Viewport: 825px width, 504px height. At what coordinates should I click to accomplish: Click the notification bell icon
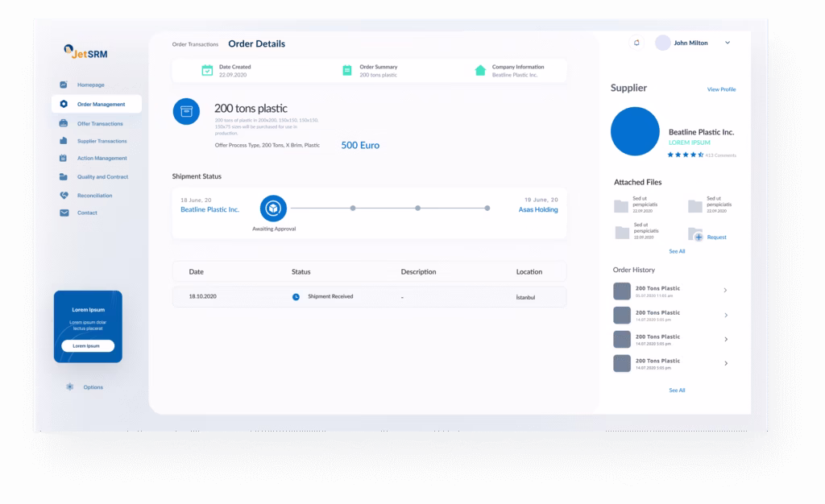click(636, 43)
